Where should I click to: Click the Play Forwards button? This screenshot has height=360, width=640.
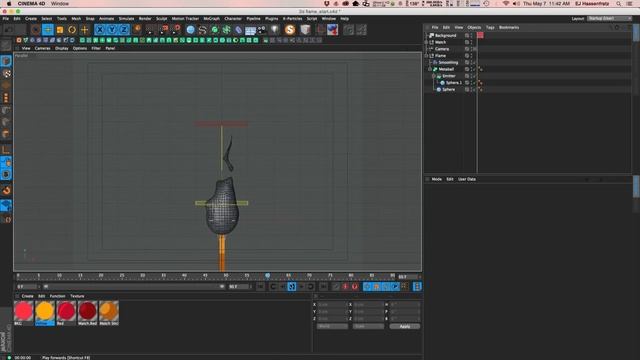[x=291, y=287]
